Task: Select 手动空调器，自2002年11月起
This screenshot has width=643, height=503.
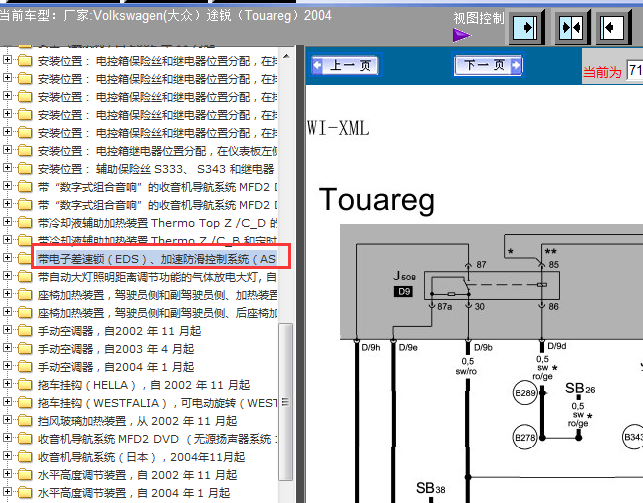Action: [119, 331]
